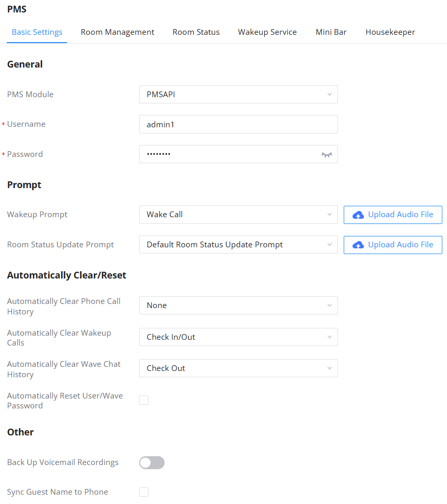
Task: Click the password visibility eye icon
Action: click(x=327, y=154)
